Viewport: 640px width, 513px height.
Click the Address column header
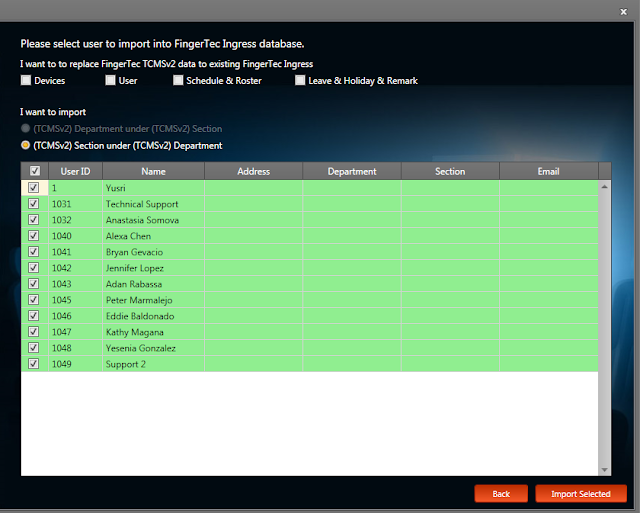(253, 171)
